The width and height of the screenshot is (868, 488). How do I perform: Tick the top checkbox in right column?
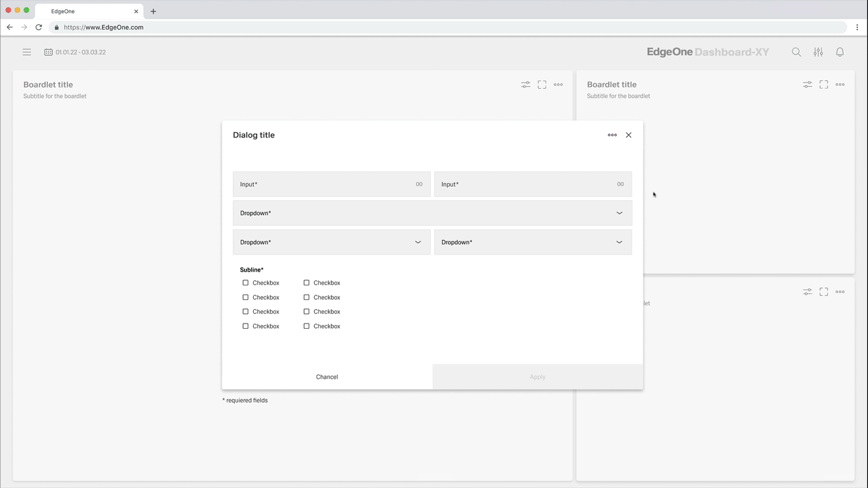(306, 283)
